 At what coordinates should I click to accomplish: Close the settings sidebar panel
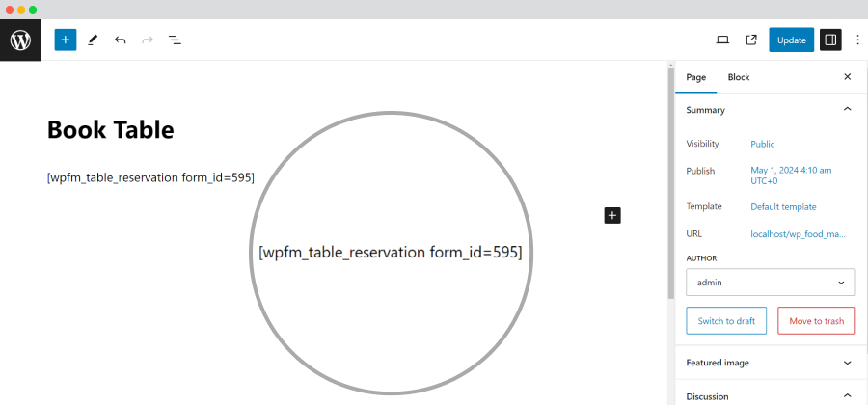click(848, 77)
